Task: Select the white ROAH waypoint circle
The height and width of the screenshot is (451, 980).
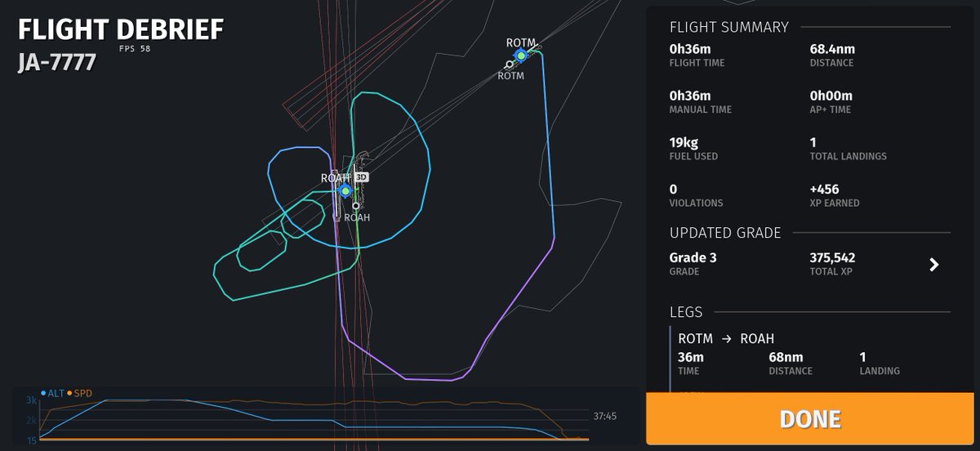Action: pos(356,206)
